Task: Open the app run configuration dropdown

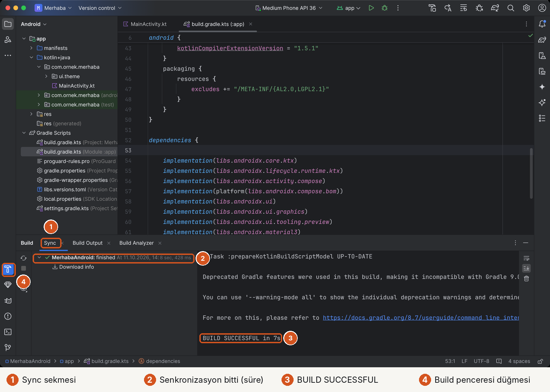Action: coord(348,8)
